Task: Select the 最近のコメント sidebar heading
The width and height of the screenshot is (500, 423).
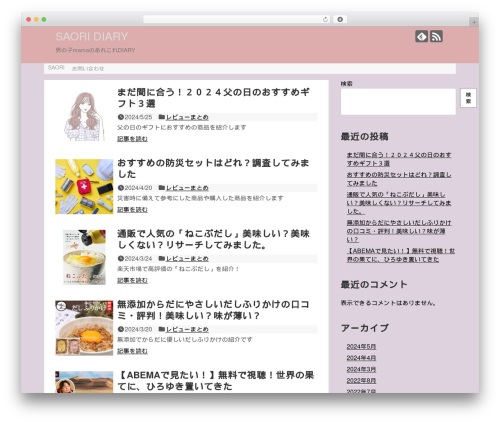Action: (374, 284)
